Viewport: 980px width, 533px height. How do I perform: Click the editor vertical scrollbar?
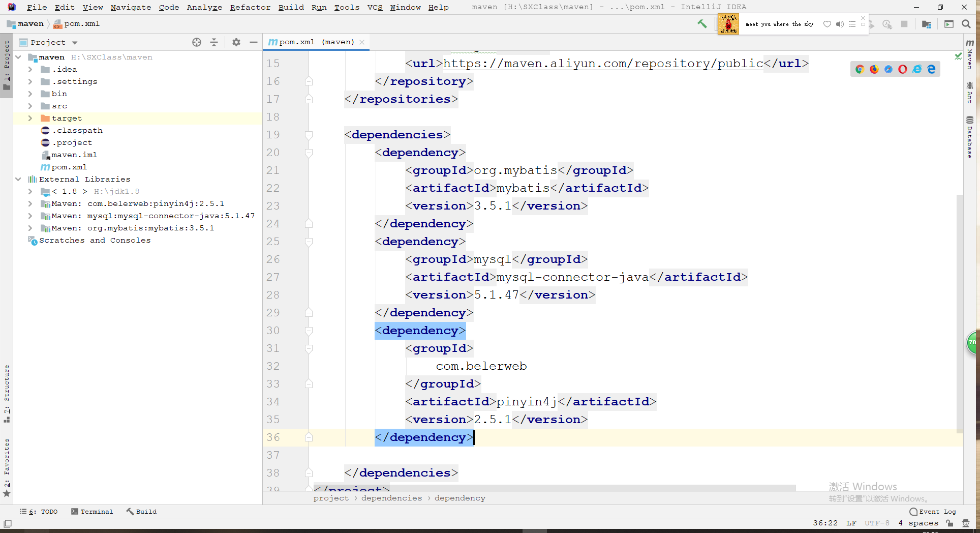click(x=960, y=314)
